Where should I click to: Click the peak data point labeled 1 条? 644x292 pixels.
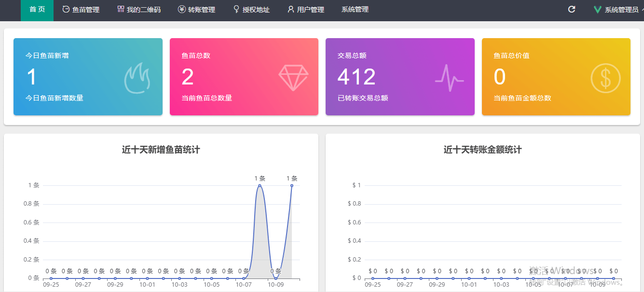[x=260, y=185]
